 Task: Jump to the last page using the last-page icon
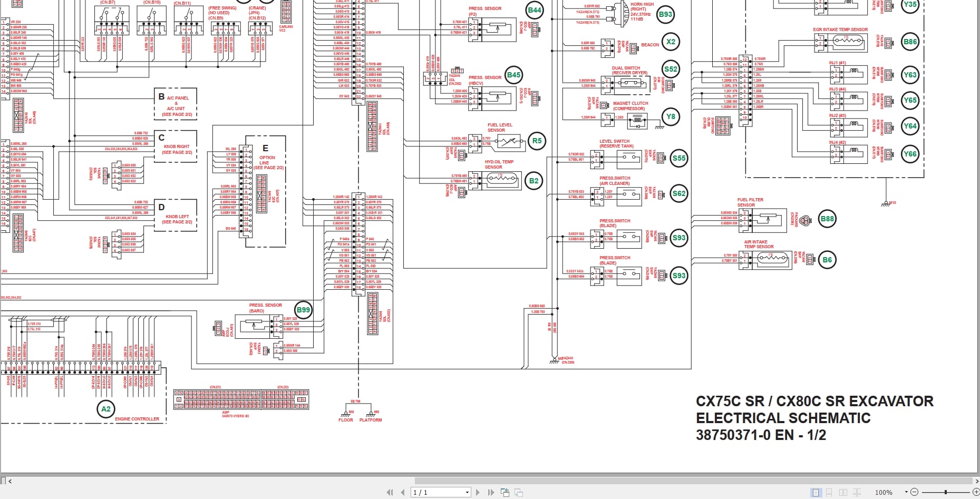point(491,492)
